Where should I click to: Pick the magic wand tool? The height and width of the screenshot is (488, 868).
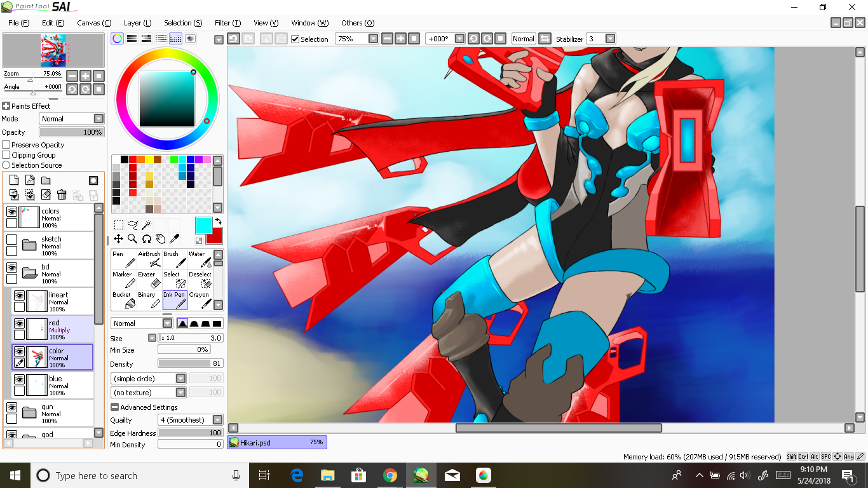pyautogui.click(x=146, y=225)
